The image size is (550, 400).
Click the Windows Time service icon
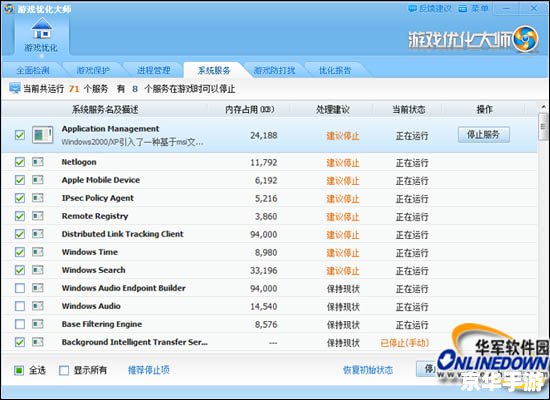point(38,252)
